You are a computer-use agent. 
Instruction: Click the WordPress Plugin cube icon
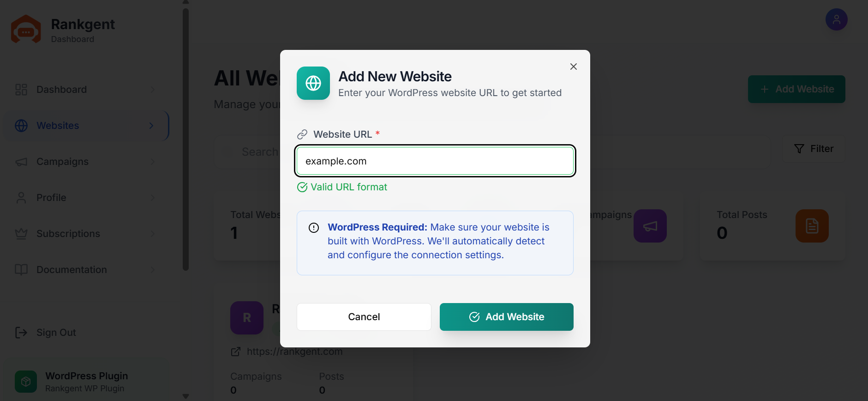point(26,382)
